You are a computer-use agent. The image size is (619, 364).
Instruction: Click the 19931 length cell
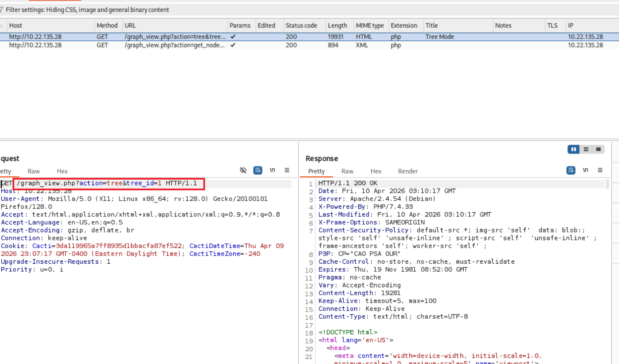(336, 37)
